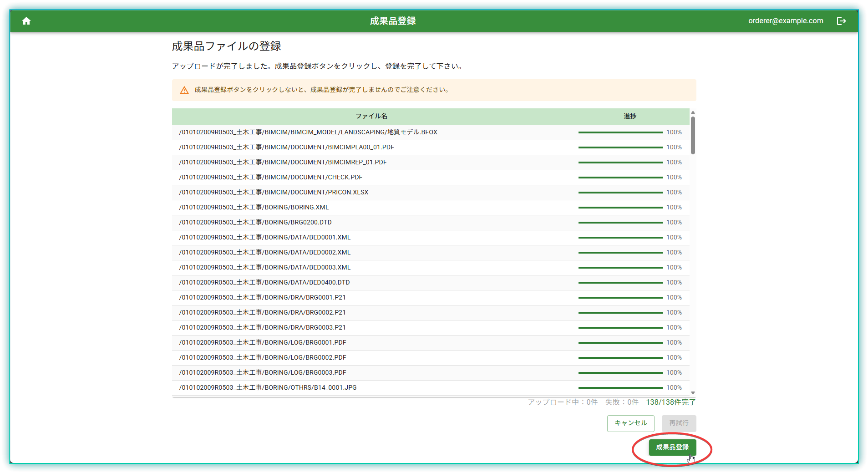The width and height of the screenshot is (868, 473).
Task: Click the ファイル名 column header
Action: coord(371,116)
